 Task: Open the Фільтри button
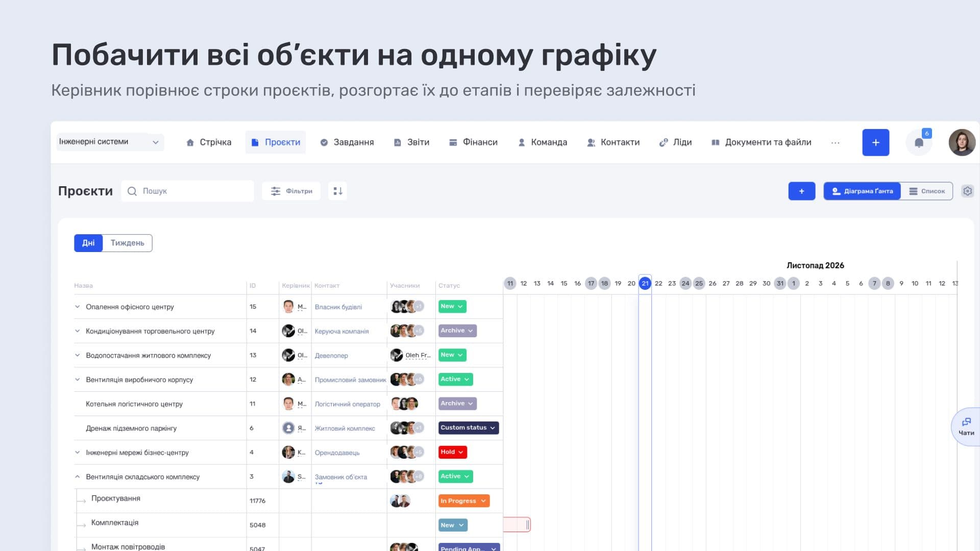291,191
